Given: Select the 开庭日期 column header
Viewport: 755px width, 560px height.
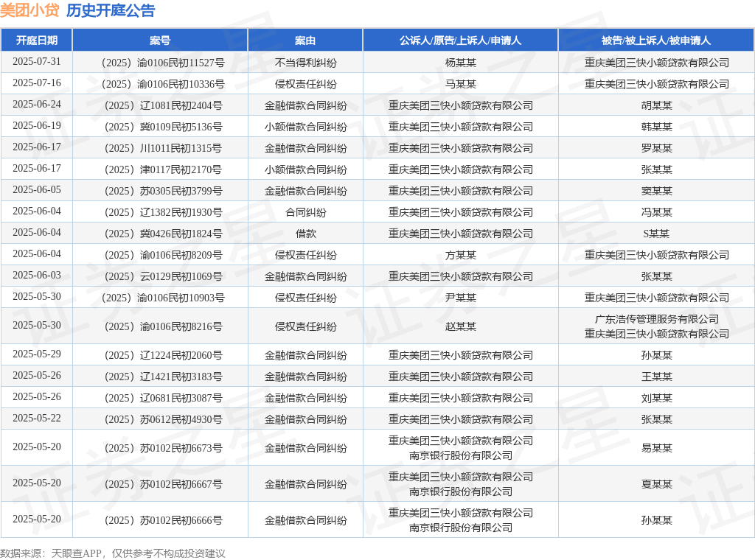Looking at the screenshot, I should click(x=37, y=41).
